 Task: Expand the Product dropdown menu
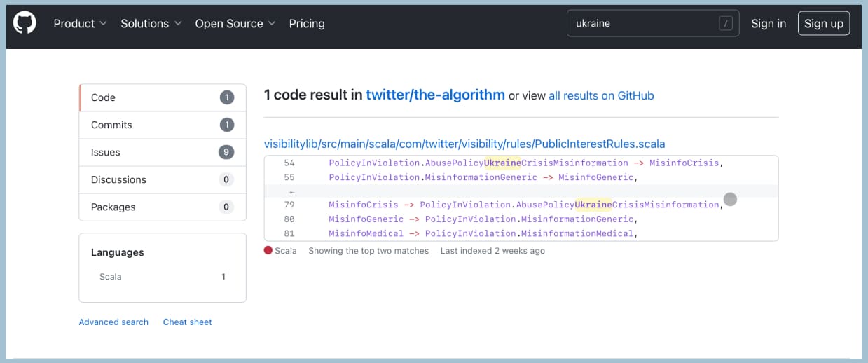80,23
